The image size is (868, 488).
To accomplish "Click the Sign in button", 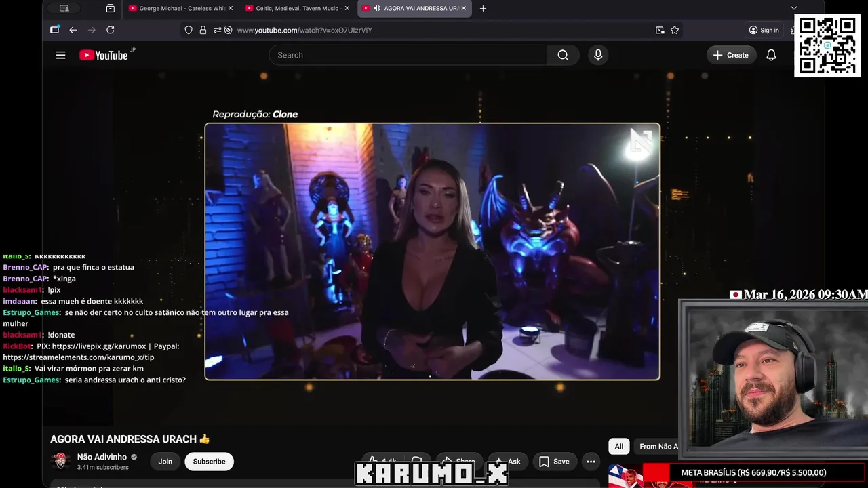I will (x=764, y=30).
